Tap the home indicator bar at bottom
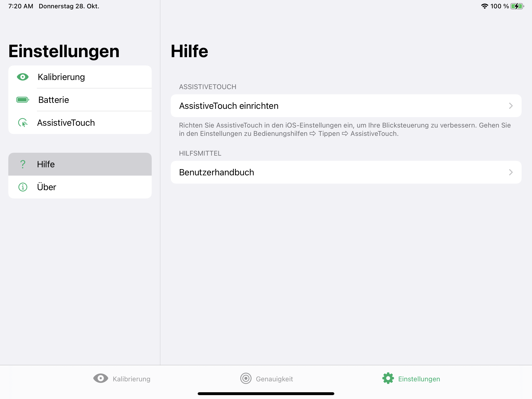Screen dimensions: 532x399 tap(266, 394)
